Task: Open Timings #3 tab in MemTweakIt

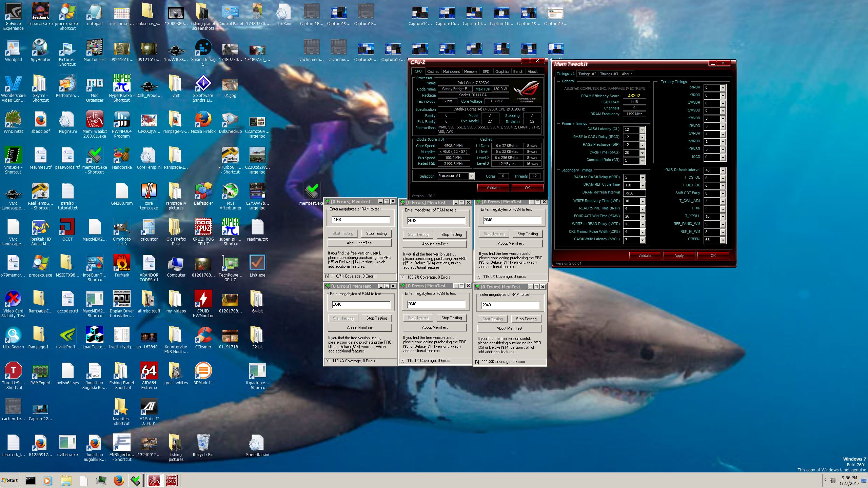Action: (609, 74)
